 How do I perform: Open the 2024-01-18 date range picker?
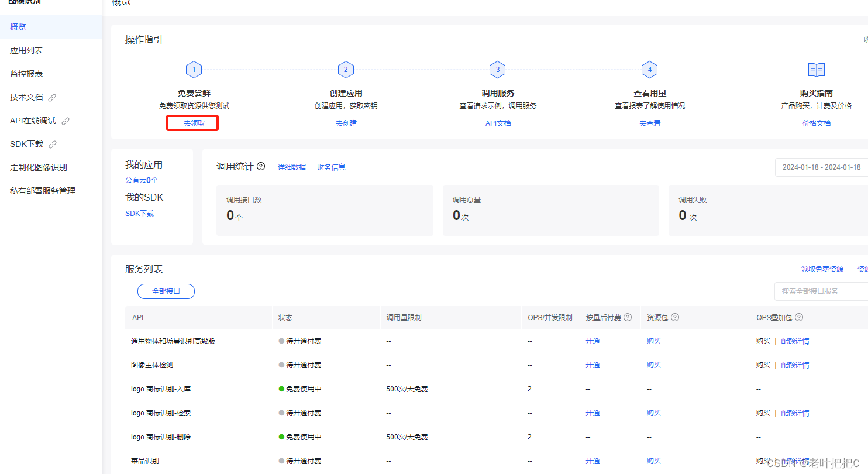(x=821, y=167)
